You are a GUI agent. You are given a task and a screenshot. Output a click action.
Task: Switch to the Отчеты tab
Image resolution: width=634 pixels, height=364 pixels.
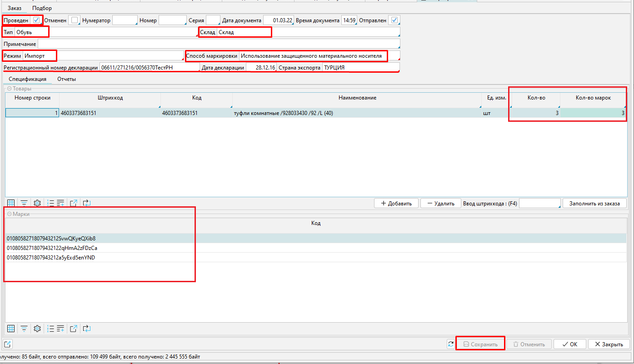pos(66,79)
